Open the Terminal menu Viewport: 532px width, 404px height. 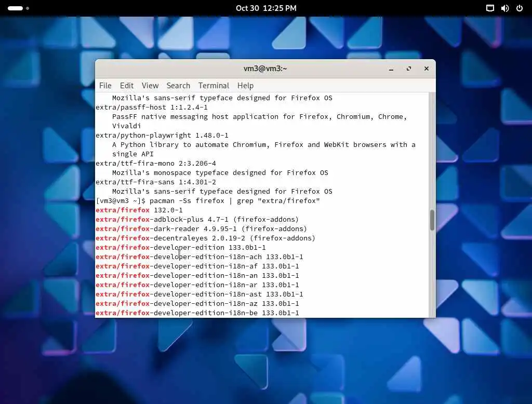(x=214, y=86)
